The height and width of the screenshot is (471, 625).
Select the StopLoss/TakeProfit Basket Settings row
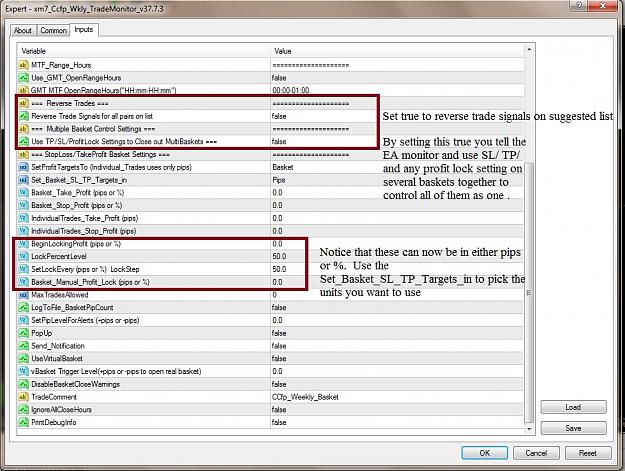pos(271,154)
